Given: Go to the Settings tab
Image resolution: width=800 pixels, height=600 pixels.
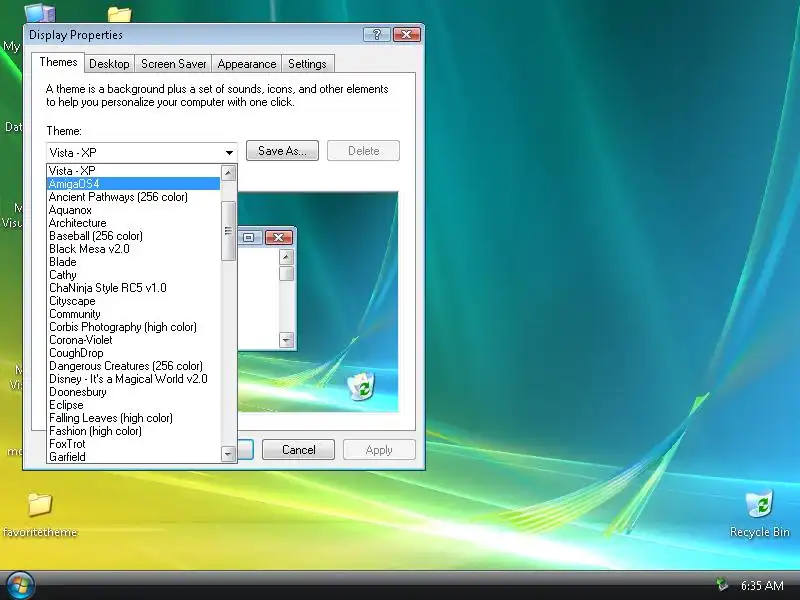Looking at the screenshot, I should pyautogui.click(x=307, y=64).
